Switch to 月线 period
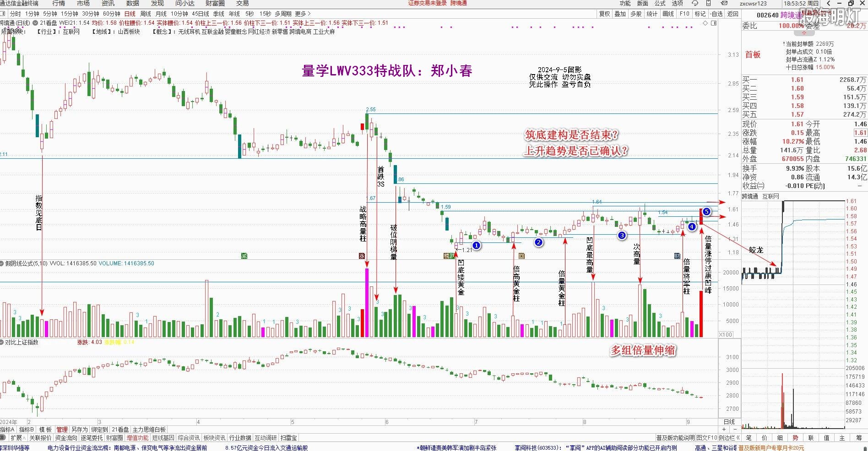The height and width of the screenshot is (451, 868). [x=161, y=14]
